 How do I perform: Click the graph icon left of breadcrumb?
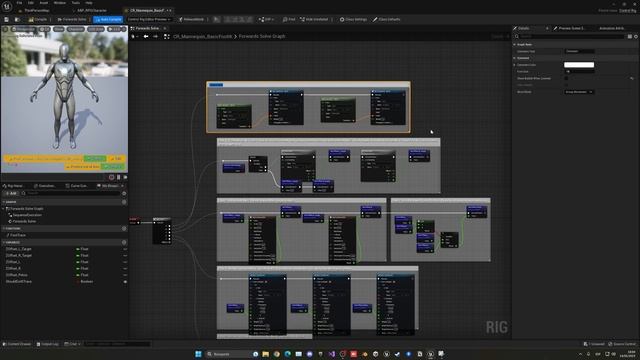pyautogui.click(x=167, y=37)
